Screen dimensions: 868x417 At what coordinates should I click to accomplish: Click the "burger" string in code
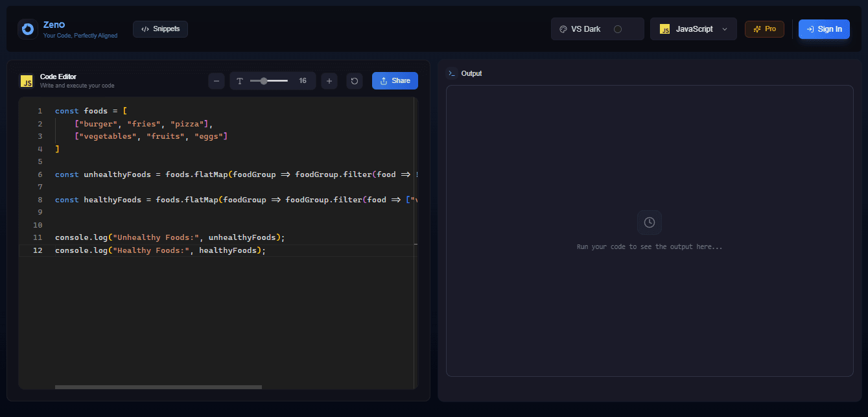coord(99,123)
